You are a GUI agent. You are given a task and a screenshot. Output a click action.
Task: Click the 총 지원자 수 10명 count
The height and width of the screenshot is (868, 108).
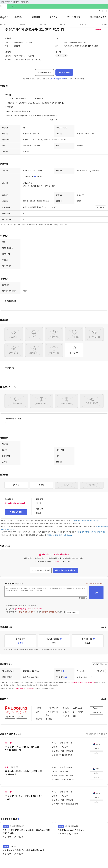pyautogui.click(x=20, y=643)
